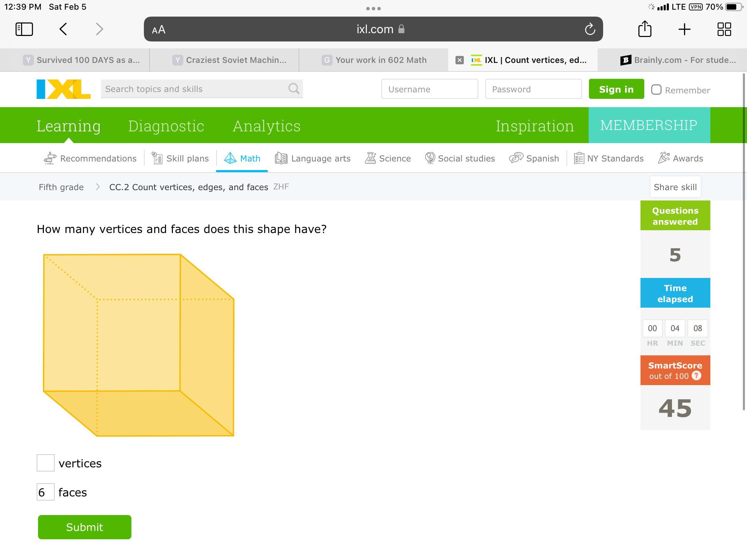Switch to the Brainly.com tab
This screenshot has width=747, height=560.
(678, 60)
